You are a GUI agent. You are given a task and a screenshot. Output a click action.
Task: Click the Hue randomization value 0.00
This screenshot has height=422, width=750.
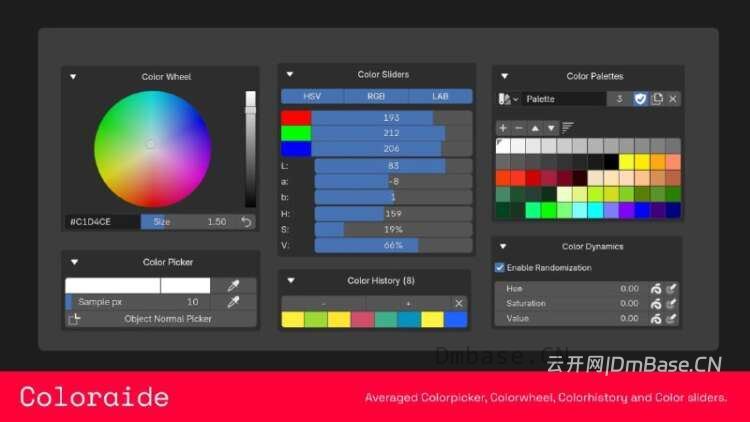click(572, 289)
